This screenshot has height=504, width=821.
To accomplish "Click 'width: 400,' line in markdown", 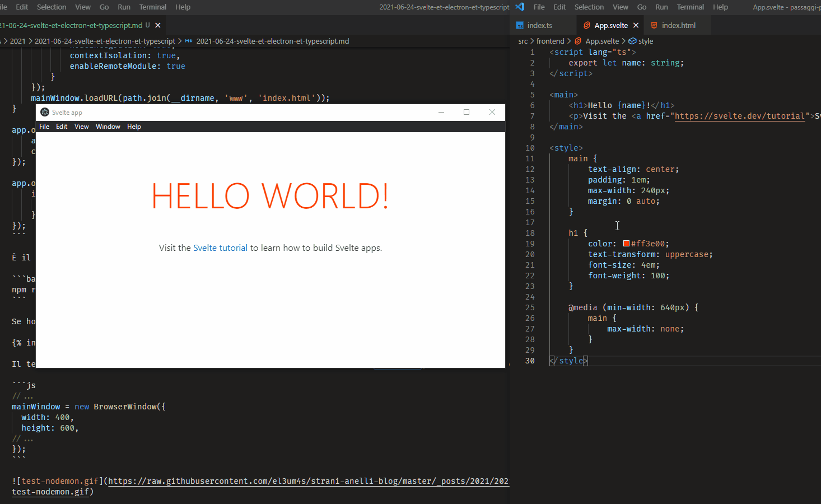I will click(48, 417).
